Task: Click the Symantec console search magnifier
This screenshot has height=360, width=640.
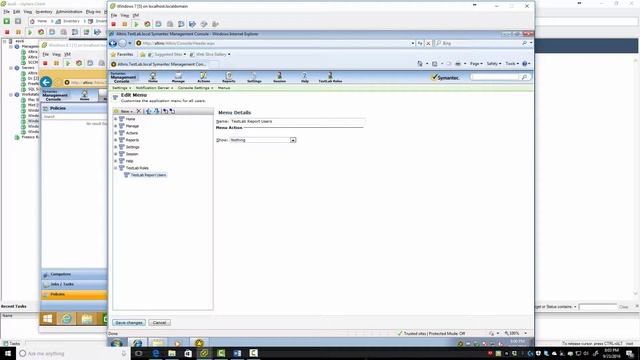Action: 524,77
